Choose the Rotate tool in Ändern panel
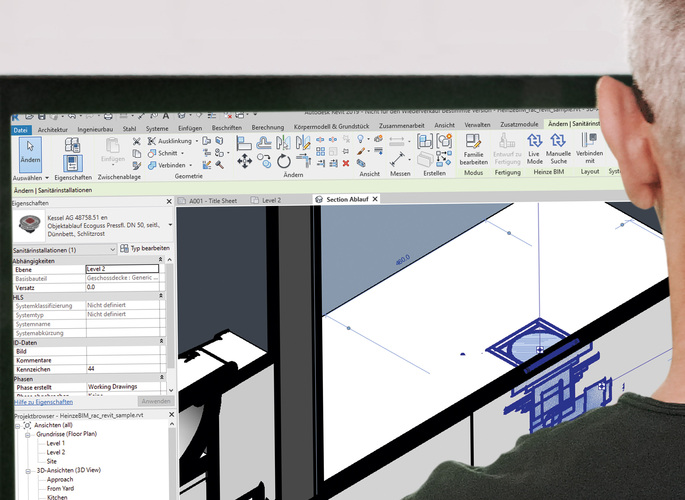Screen dimensions: 685x500 [284, 160]
